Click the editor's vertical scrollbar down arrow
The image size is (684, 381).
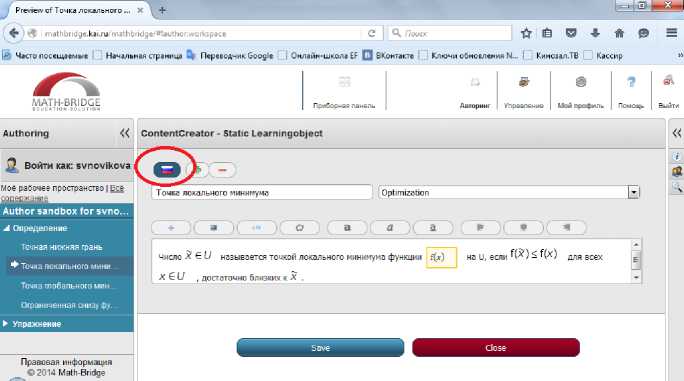tap(636, 277)
